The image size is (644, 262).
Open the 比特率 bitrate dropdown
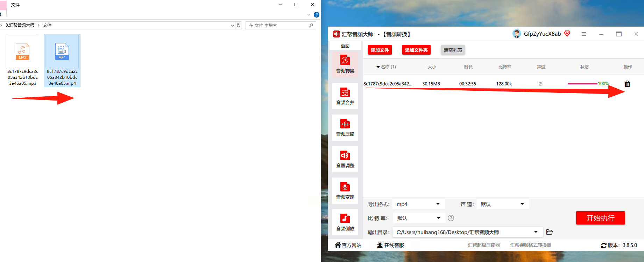tap(419, 218)
